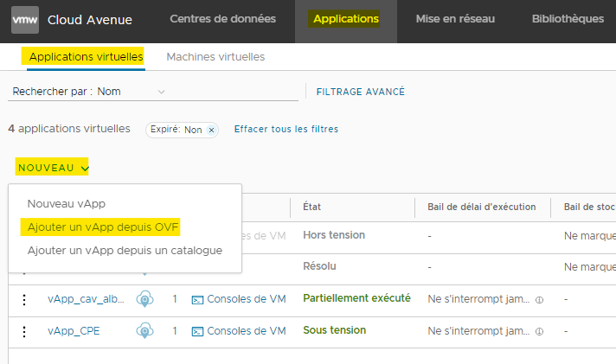Viewport: 616px width, 364px height.
Task: Open the Mise en réseau menu
Action: [x=455, y=19]
